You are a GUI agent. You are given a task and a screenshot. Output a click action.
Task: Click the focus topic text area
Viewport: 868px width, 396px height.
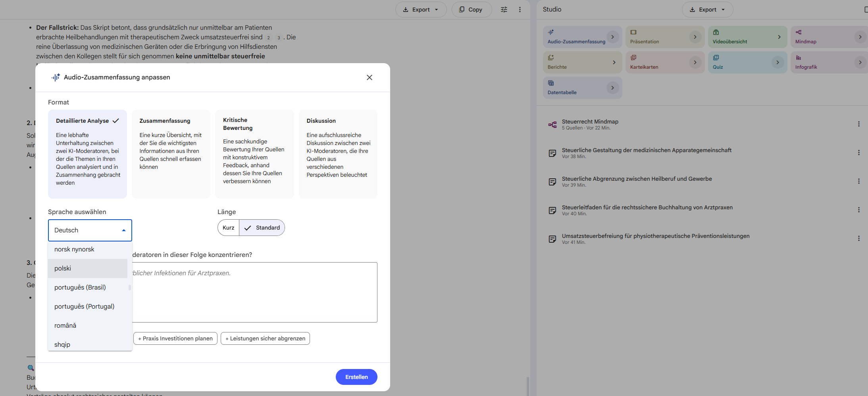[255, 292]
